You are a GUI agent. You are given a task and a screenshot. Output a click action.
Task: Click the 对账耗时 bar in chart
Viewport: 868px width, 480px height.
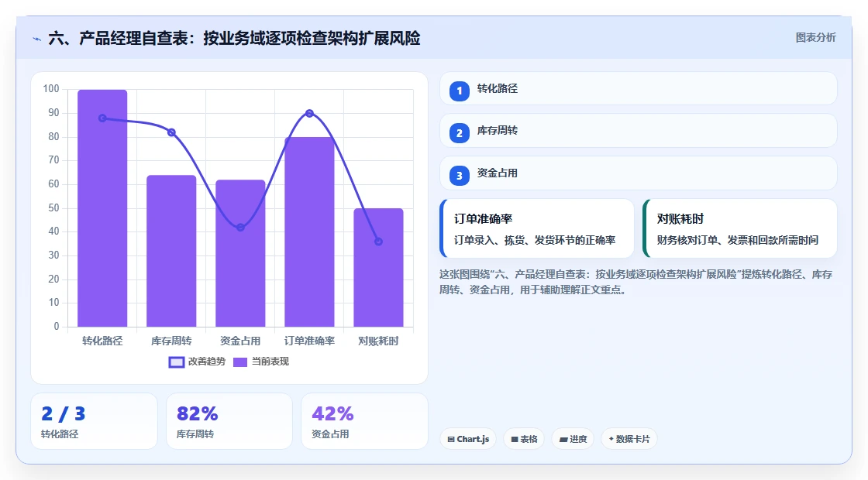pos(379,268)
